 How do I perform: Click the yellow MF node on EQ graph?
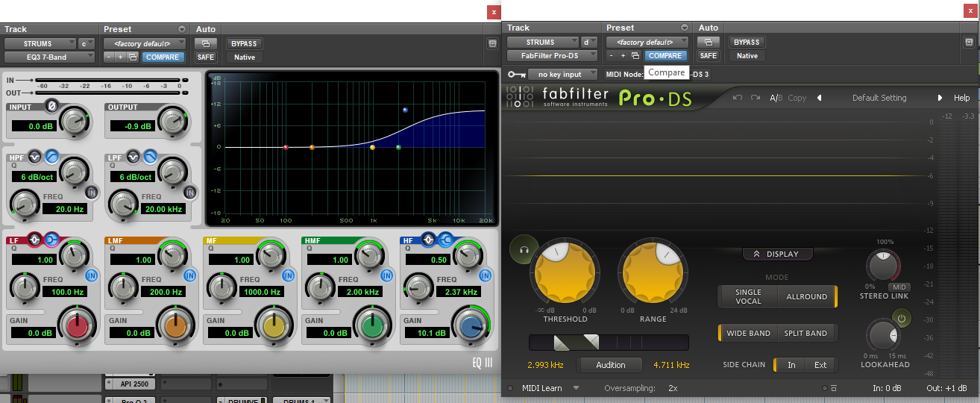tap(372, 148)
